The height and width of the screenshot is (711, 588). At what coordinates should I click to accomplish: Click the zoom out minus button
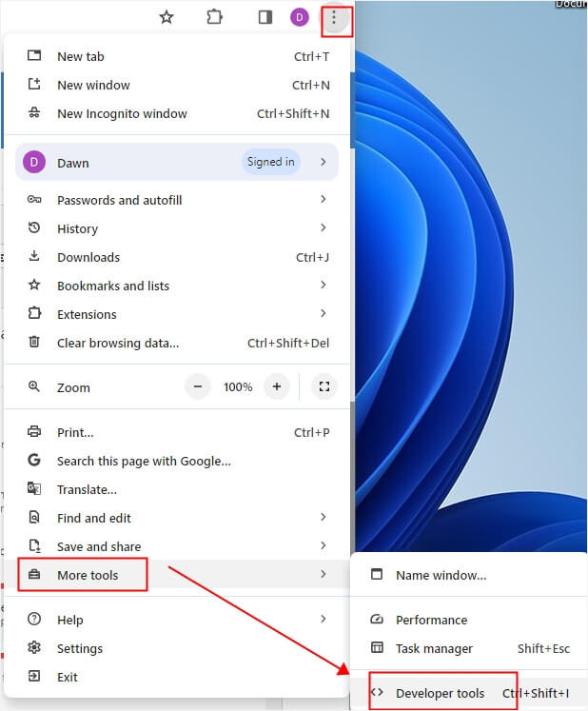click(x=198, y=386)
